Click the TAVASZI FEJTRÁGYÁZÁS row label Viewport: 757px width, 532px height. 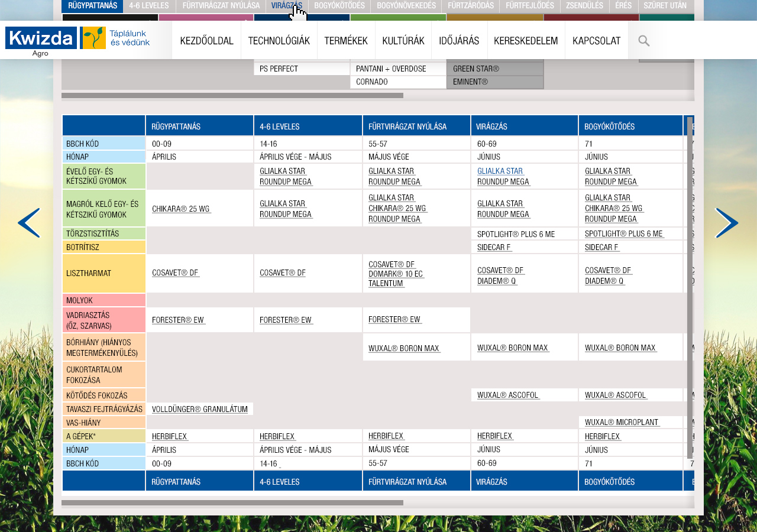click(104, 409)
